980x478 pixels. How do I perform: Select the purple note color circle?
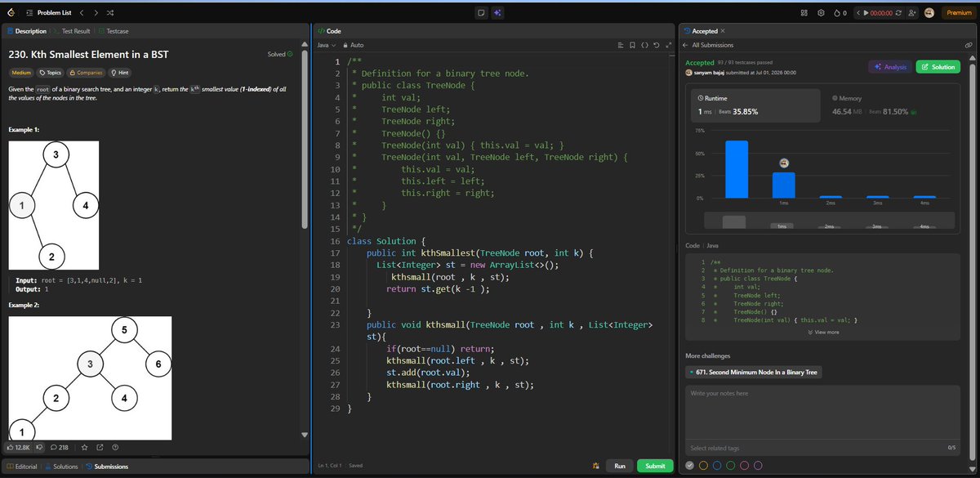(757, 465)
